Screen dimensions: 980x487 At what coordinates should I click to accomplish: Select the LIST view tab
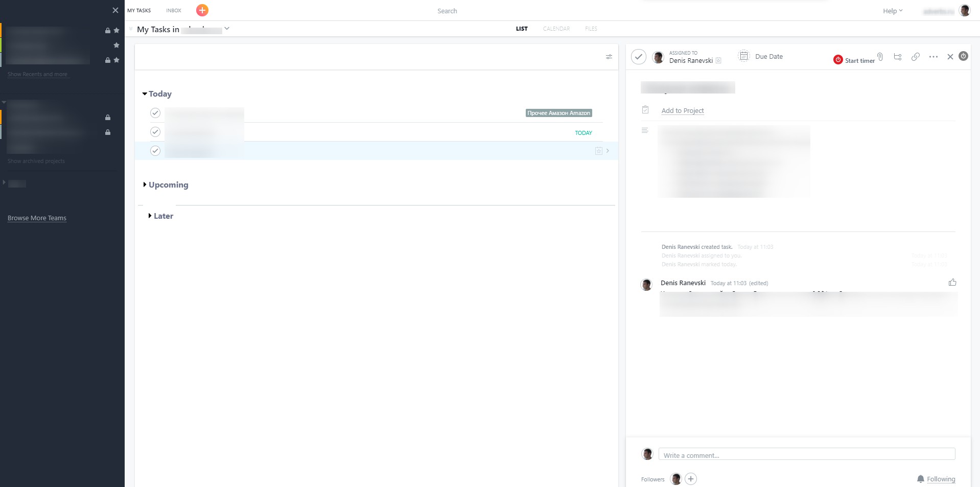click(522, 29)
